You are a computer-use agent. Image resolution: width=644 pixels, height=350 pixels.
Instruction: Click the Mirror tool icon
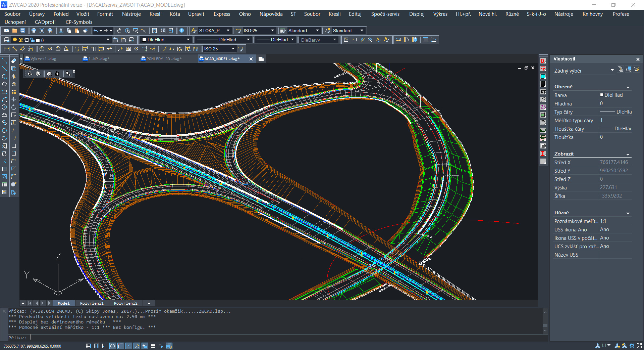click(x=14, y=76)
